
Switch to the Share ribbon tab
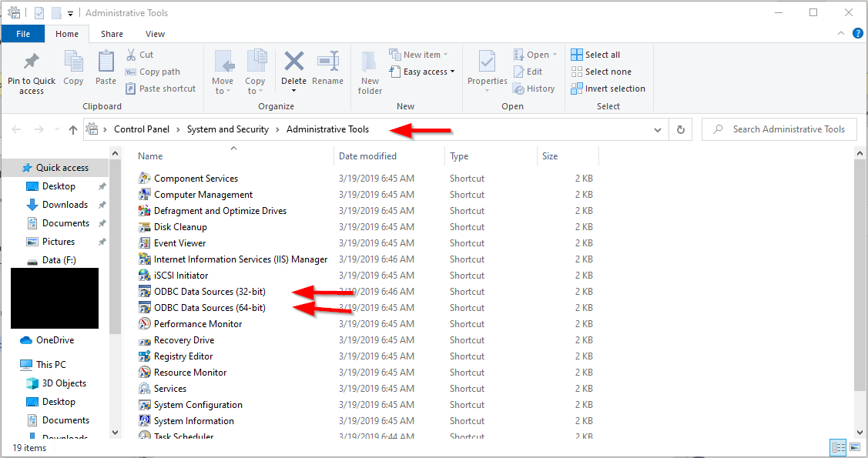point(112,34)
